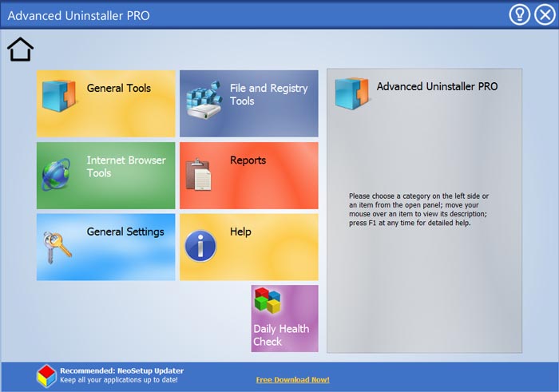Click the Home house icon
Viewport: 559px width, 392px height.
point(20,49)
